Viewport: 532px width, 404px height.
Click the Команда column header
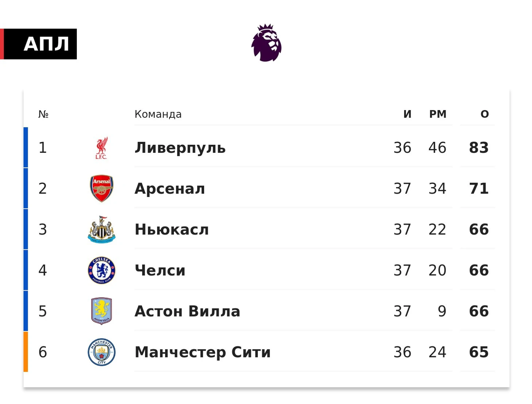click(x=158, y=114)
